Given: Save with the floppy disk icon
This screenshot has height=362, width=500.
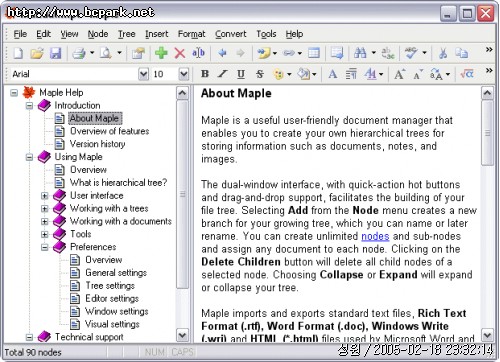Looking at the screenshot, I should (56, 53).
